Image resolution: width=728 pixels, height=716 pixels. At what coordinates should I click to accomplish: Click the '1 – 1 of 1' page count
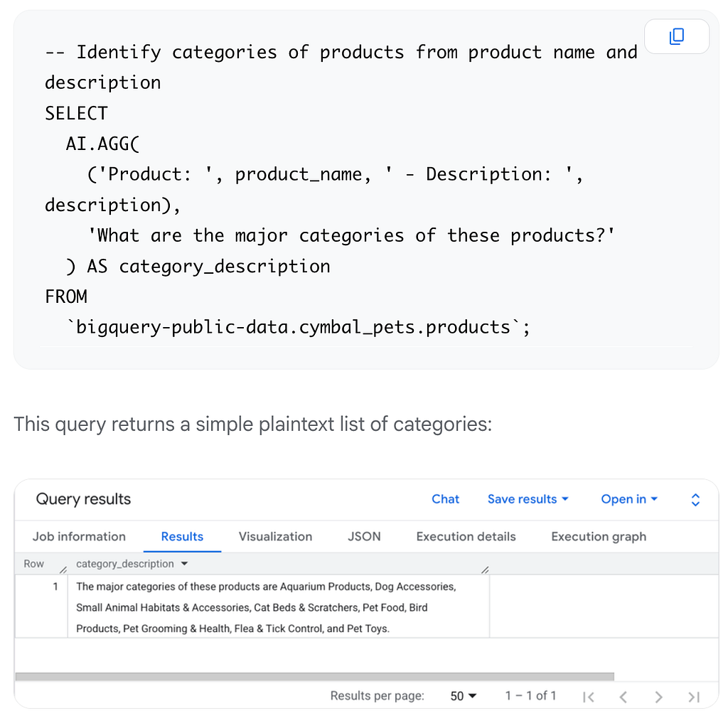[530, 695]
